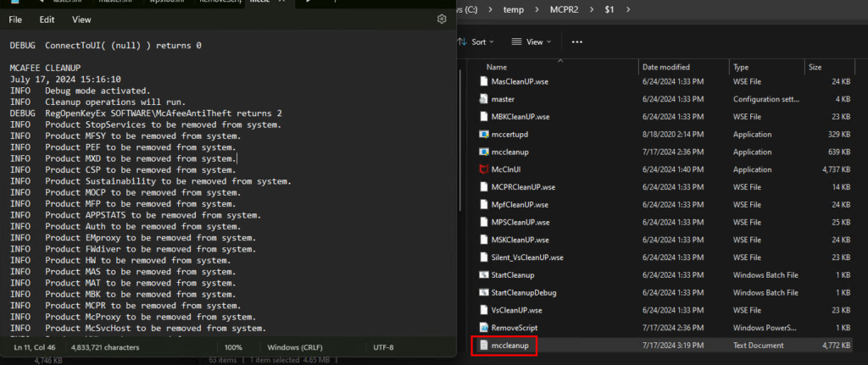868x365 pixels.
Task: Open Notepad settings gear icon
Action: click(x=441, y=19)
